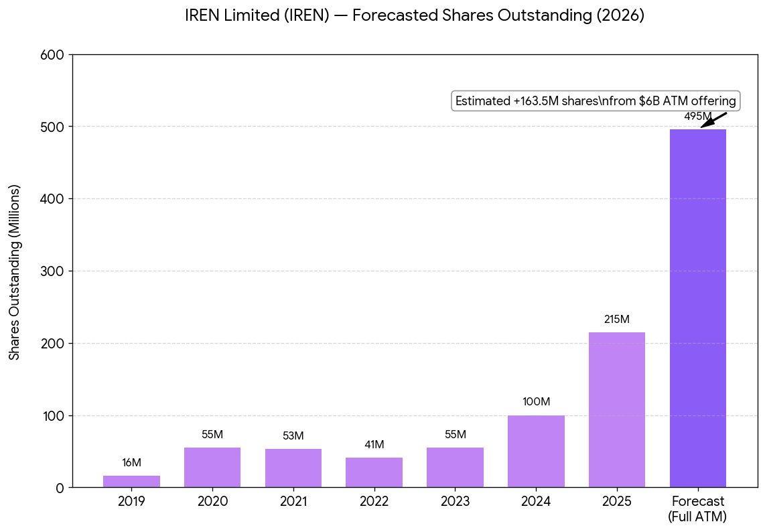Click the ATM offering annotation box

pyautogui.click(x=596, y=101)
